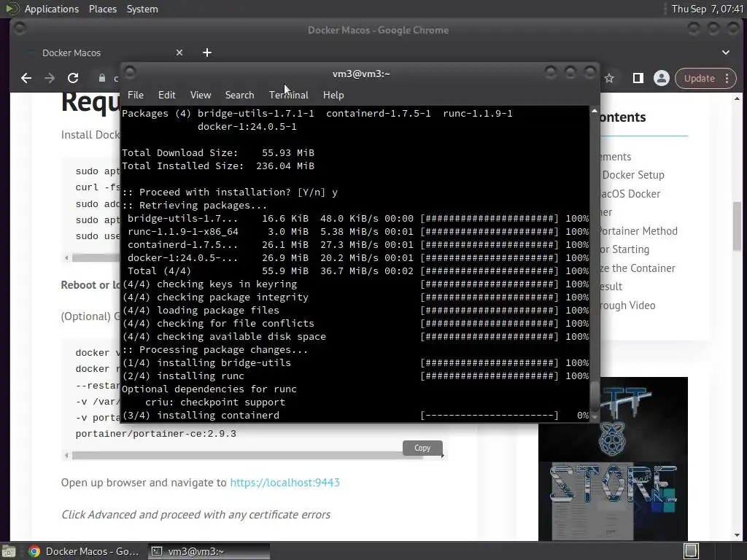
Task: Click Applications menu logo icon
Action: click(12, 9)
